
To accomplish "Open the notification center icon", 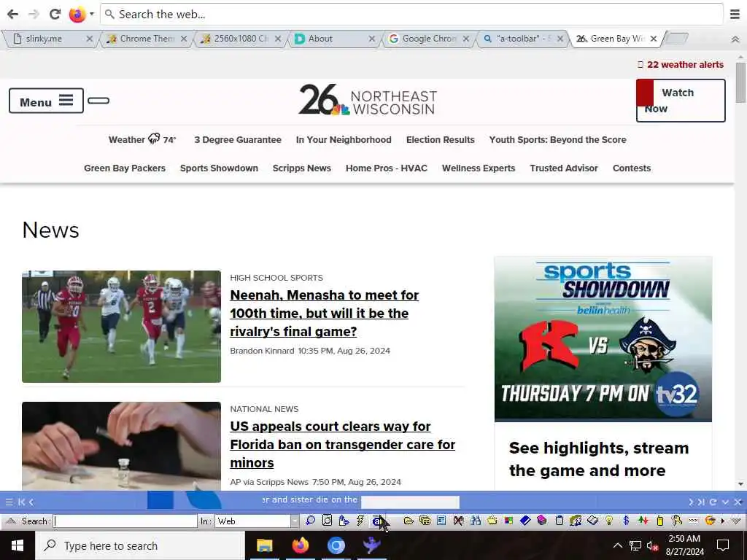I will (723, 545).
